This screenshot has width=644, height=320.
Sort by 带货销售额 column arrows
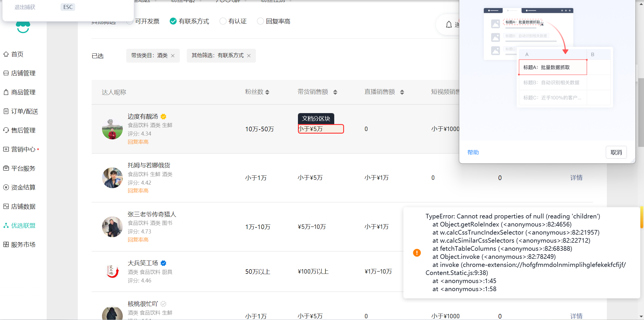pyautogui.click(x=335, y=92)
